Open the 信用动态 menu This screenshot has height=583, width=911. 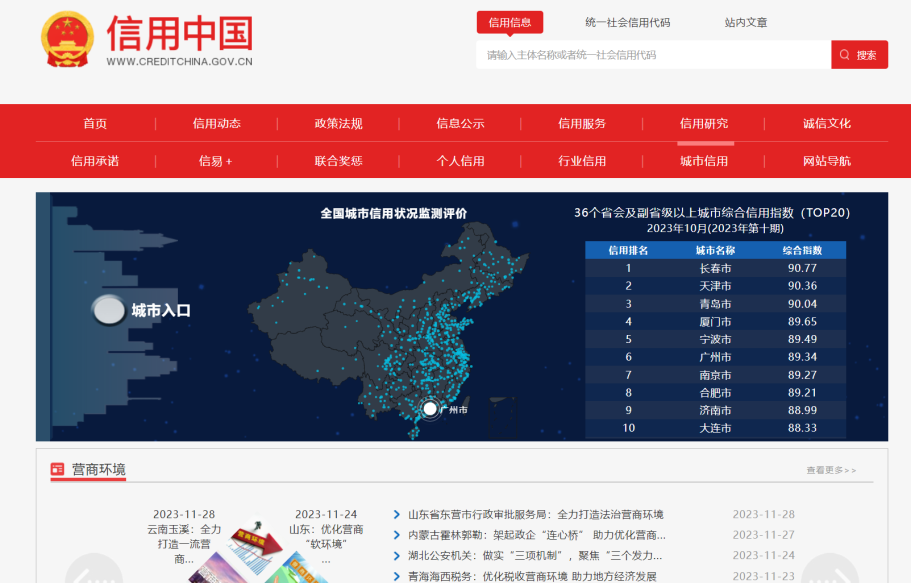[x=217, y=123]
